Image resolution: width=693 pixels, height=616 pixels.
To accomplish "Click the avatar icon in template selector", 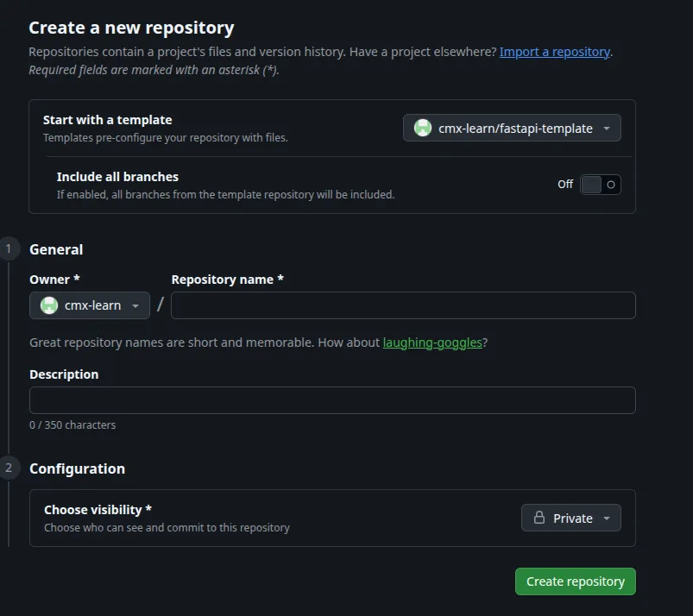I will (x=423, y=129).
